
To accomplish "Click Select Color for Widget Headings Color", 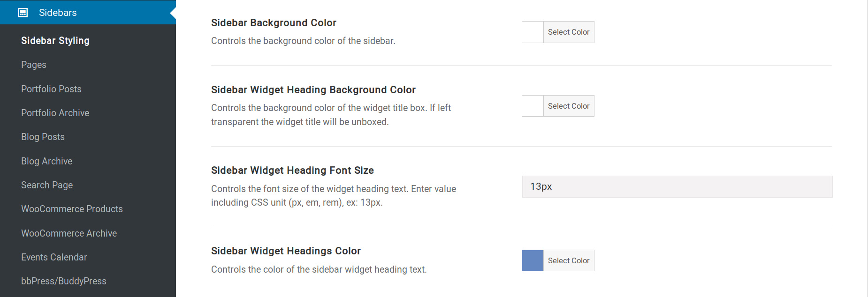I will pyautogui.click(x=569, y=260).
